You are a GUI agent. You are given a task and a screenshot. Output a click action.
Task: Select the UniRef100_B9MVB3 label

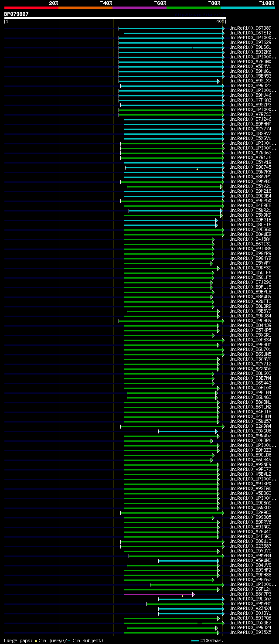pos(250,181)
